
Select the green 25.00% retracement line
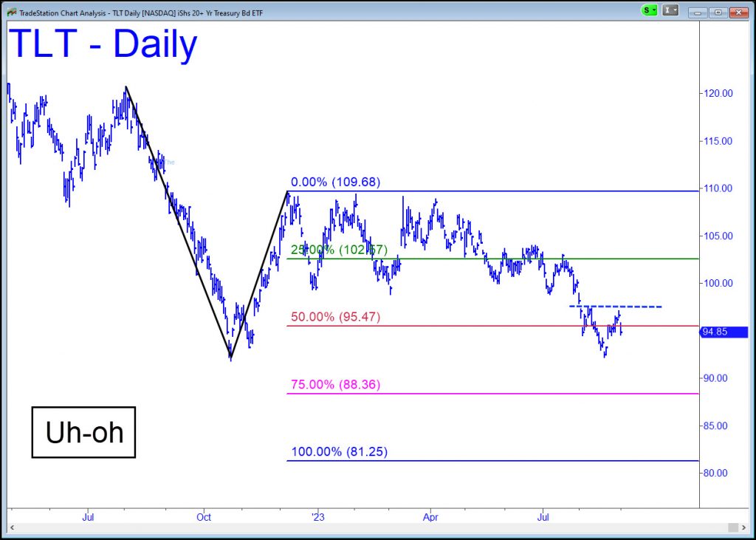517,259
